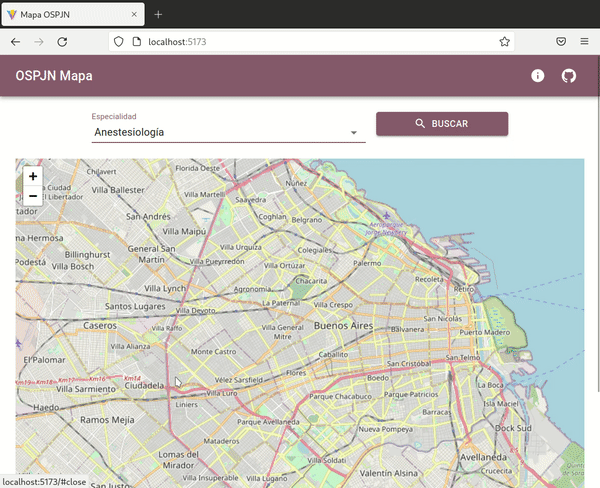Viewport: 600px width, 488px height.
Task: Click the Buenos Aires label on map
Action: (x=343, y=326)
